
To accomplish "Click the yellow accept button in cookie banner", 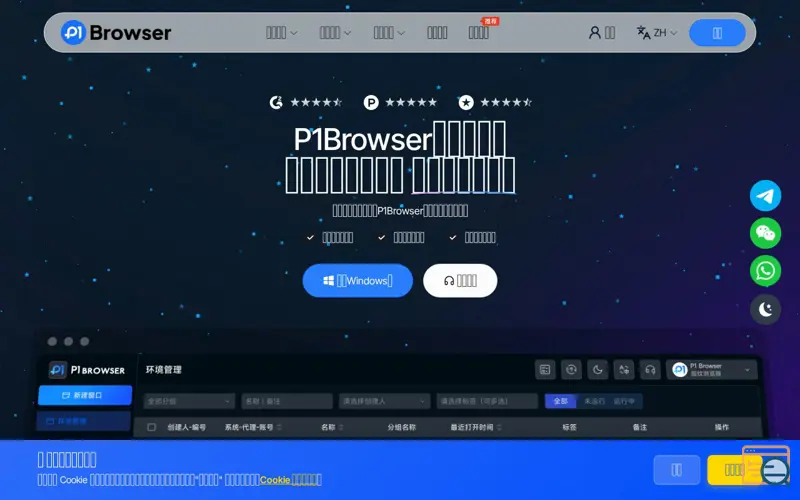I will click(x=734, y=470).
